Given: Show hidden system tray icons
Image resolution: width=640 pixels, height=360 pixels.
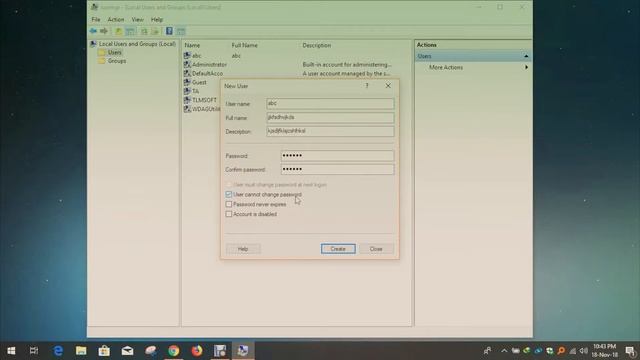Looking at the screenshot, I should click(x=504, y=351).
